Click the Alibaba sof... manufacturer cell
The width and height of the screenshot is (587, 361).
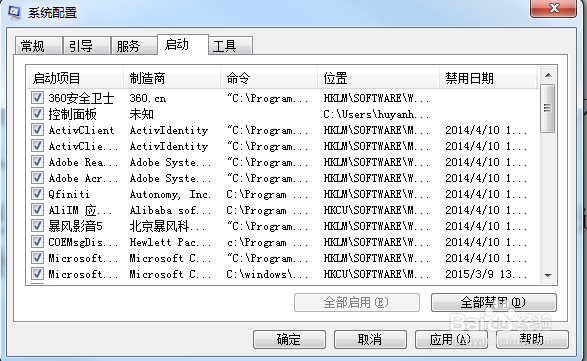coord(170,210)
